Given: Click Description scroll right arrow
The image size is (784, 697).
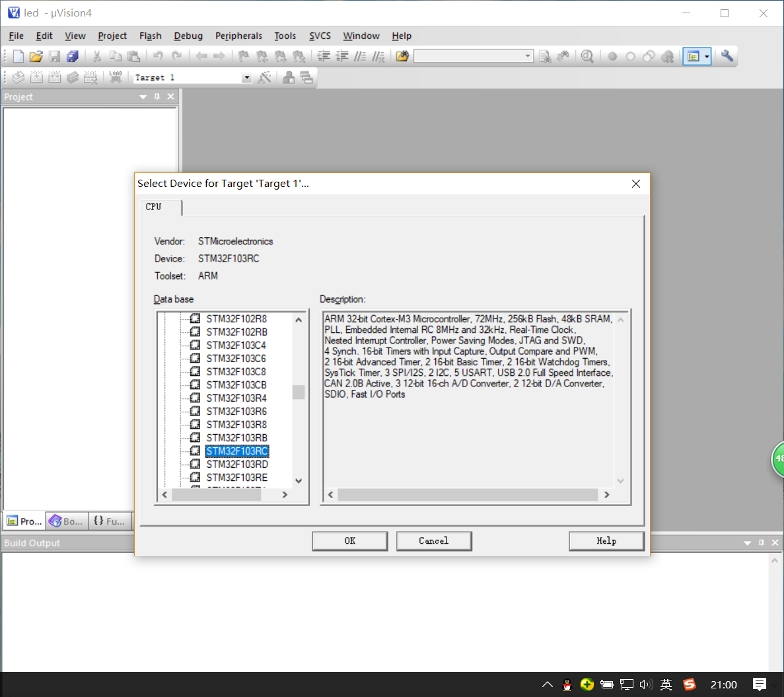Looking at the screenshot, I should (x=606, y=494).
